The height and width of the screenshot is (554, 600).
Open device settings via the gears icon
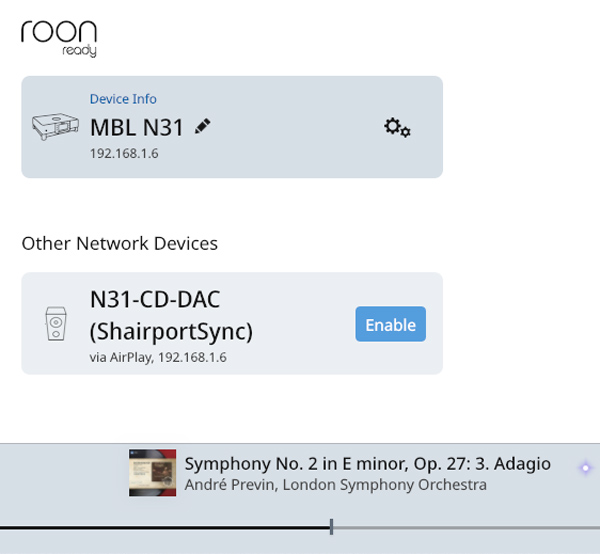[x=397, y=128]
